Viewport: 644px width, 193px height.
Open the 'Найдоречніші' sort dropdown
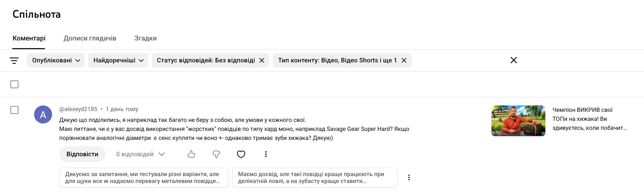[x=118, y=61]
